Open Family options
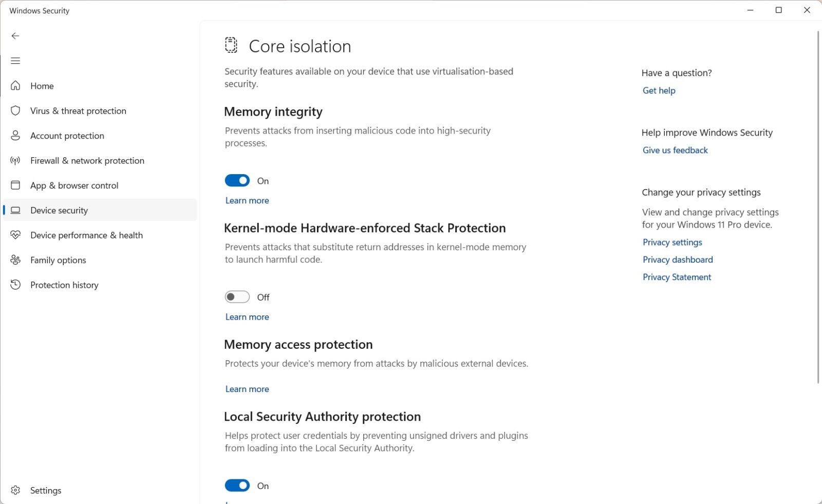The width and height of the screenshot is (822, 504). click(x=58, y=259)
